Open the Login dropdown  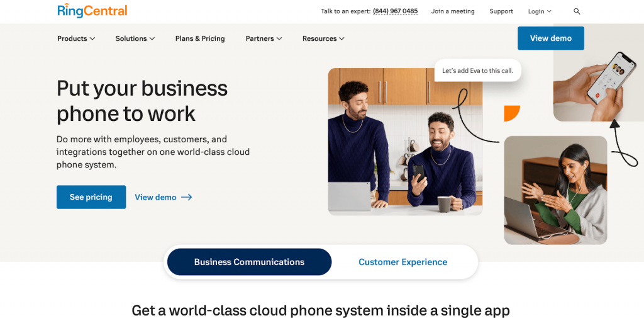tap(540, 11)
